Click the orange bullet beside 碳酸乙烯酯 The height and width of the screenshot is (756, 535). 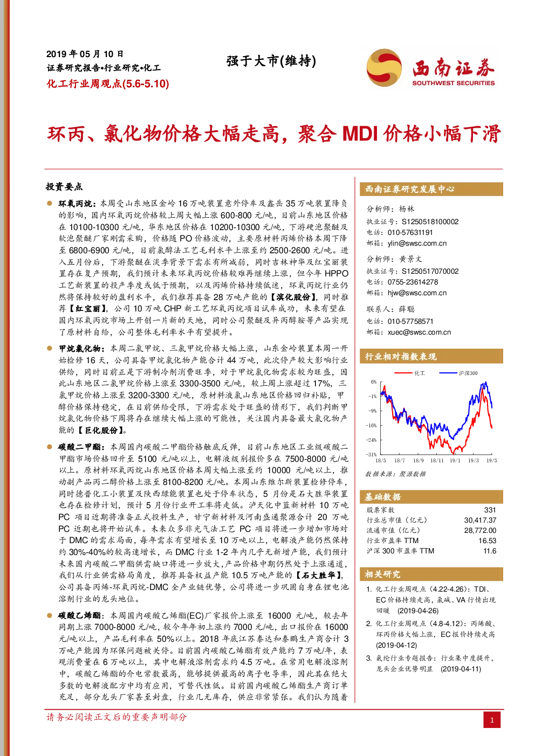click(50, 615)
